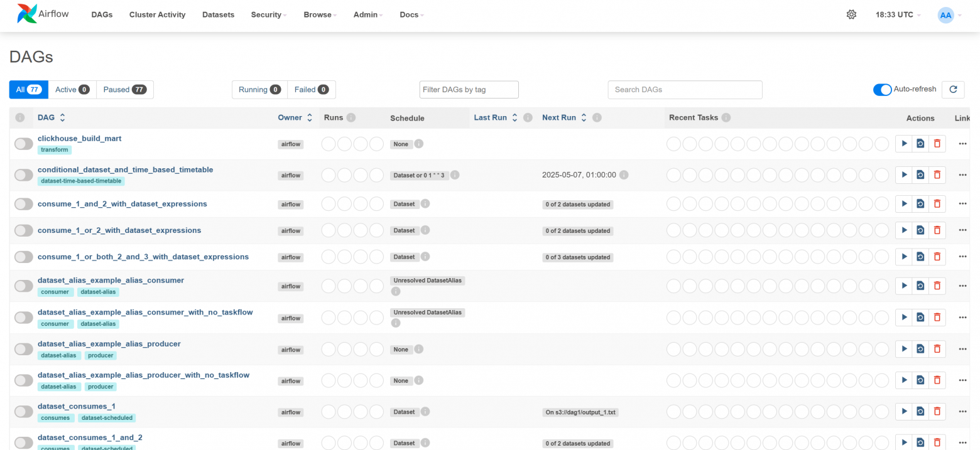Click the dataset-time-based-timetable tag
The width and height of the screenshot is (980, 450).
(81, 181)
